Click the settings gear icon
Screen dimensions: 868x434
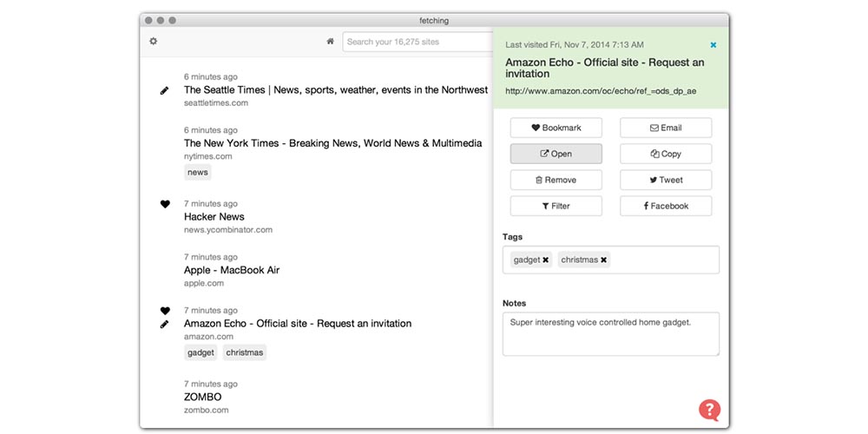[154, 41]
